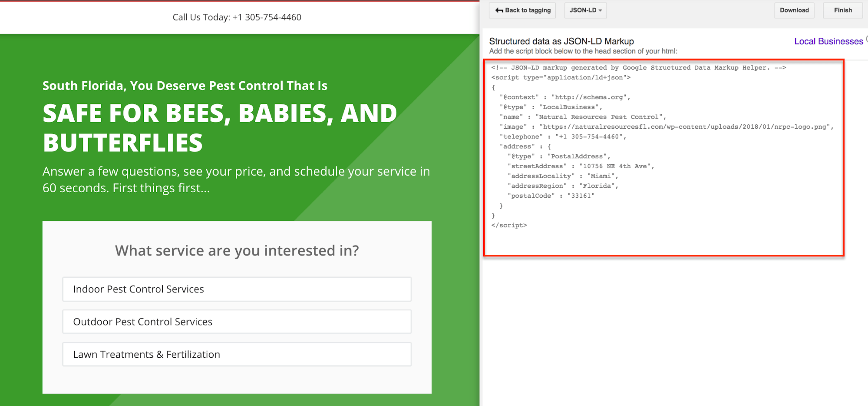This screenshot has width=868, height=406.
Task: Click the script type application/ld+json line
Action: (x=561, y=77)
